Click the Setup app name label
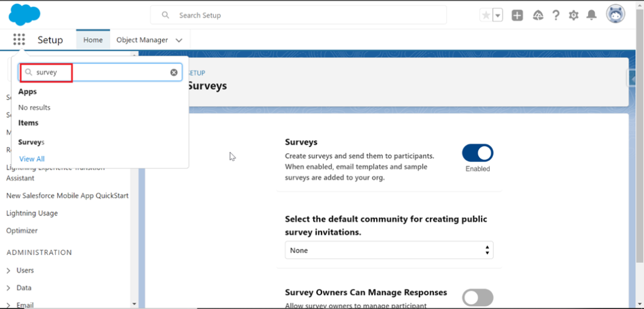 click(x=50, y=40)
